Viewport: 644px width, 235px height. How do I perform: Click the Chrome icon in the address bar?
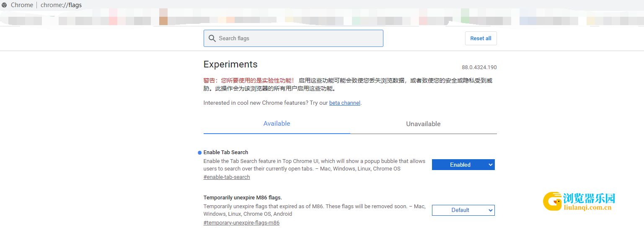click(x=4, y=5)
